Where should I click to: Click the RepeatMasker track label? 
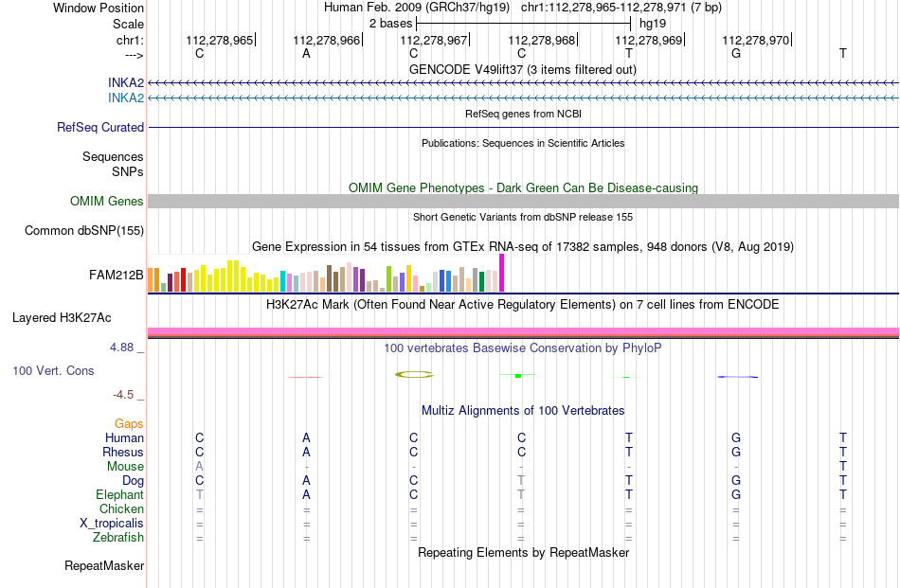[x=104, y=565]
